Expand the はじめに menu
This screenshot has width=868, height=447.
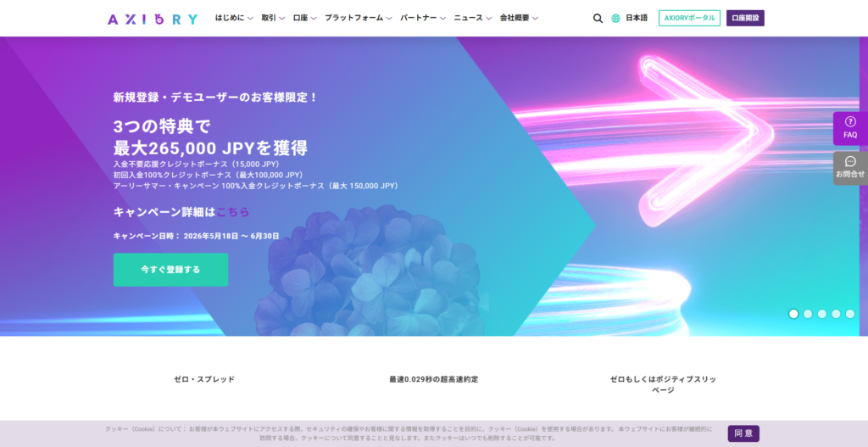point(234,18)
